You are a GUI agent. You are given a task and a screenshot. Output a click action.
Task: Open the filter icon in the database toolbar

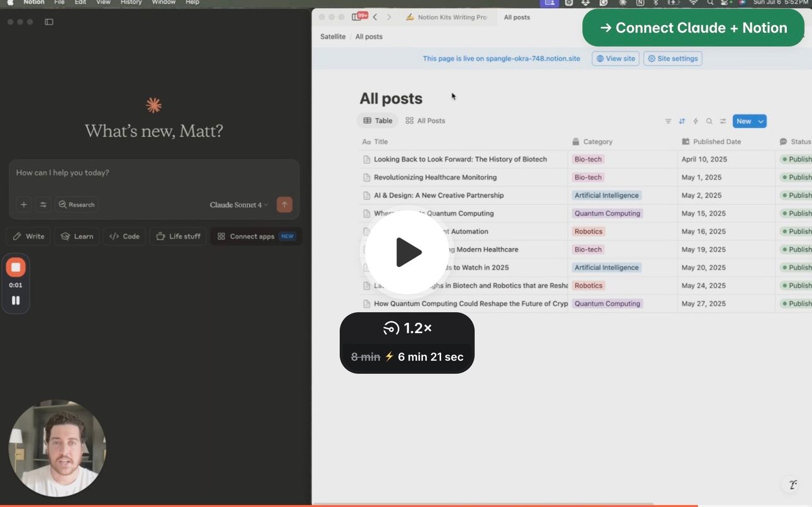668,121
